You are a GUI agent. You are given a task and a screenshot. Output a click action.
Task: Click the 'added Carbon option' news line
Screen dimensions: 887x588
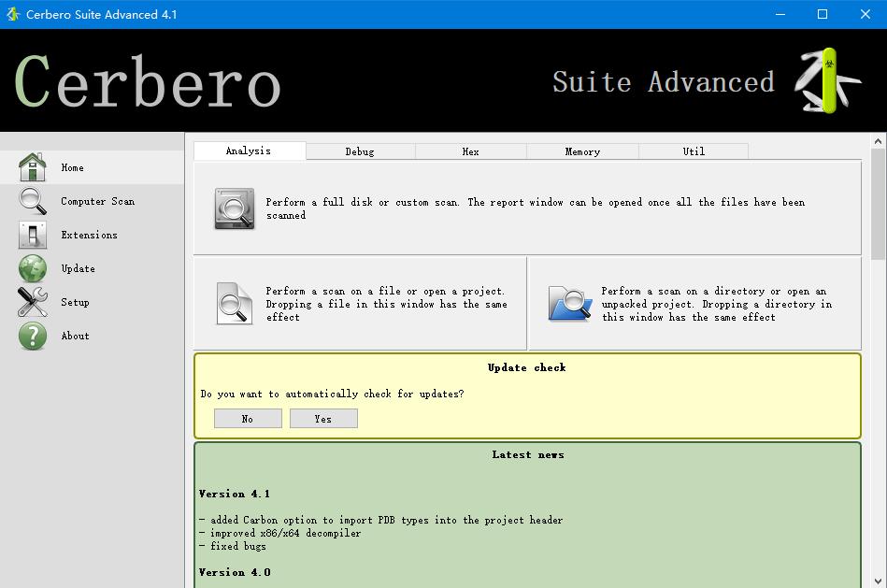click(380, 520)
